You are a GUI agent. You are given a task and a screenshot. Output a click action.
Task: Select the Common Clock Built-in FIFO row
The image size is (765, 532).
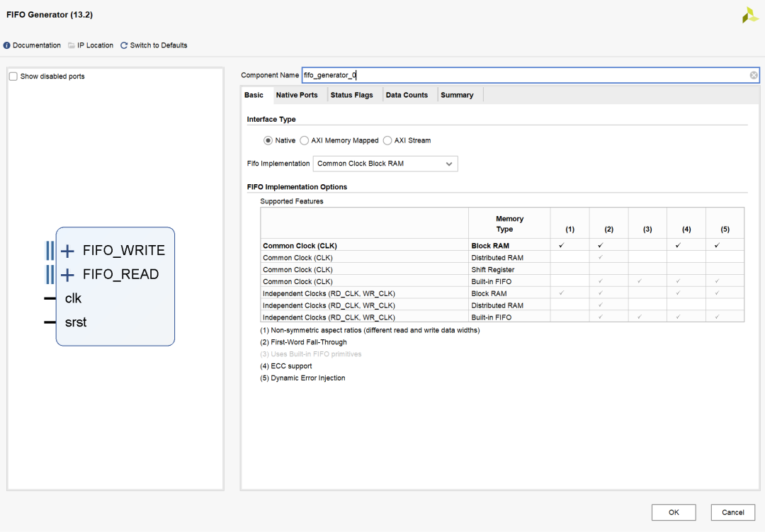click(x=502, y=282)
